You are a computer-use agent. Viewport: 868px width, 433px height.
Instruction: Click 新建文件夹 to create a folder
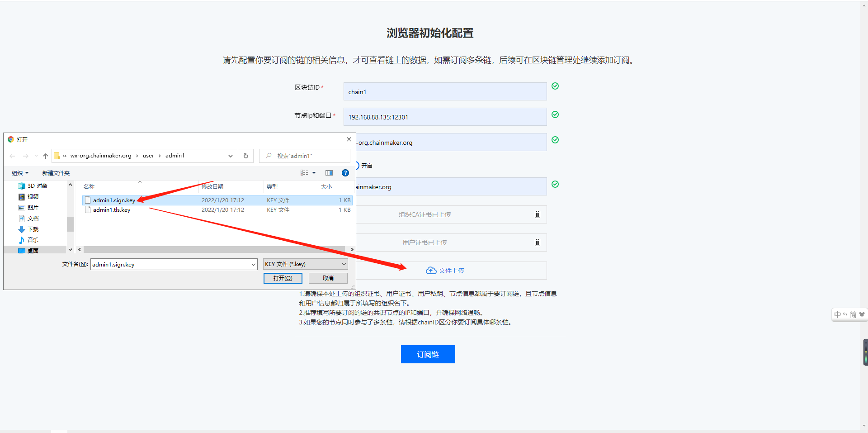tap(56, 173)
